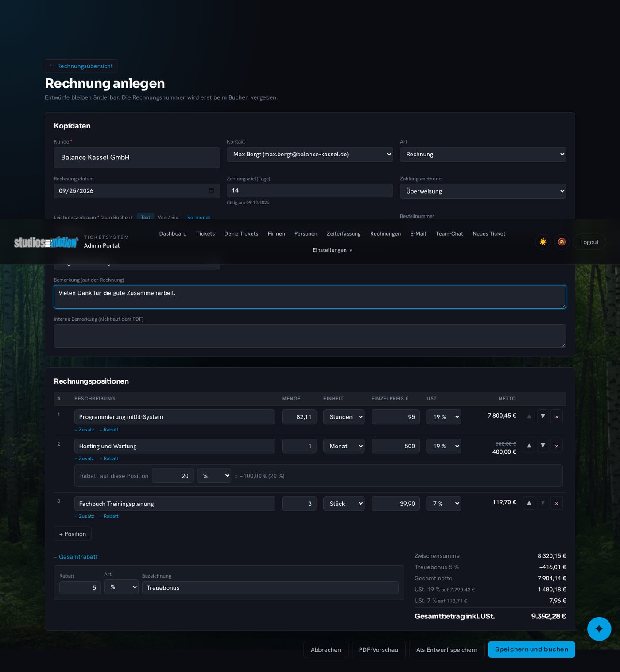Click 'Als Entwurf speichern'
Viewport: 620px width, 672px height.
point(446,650)
